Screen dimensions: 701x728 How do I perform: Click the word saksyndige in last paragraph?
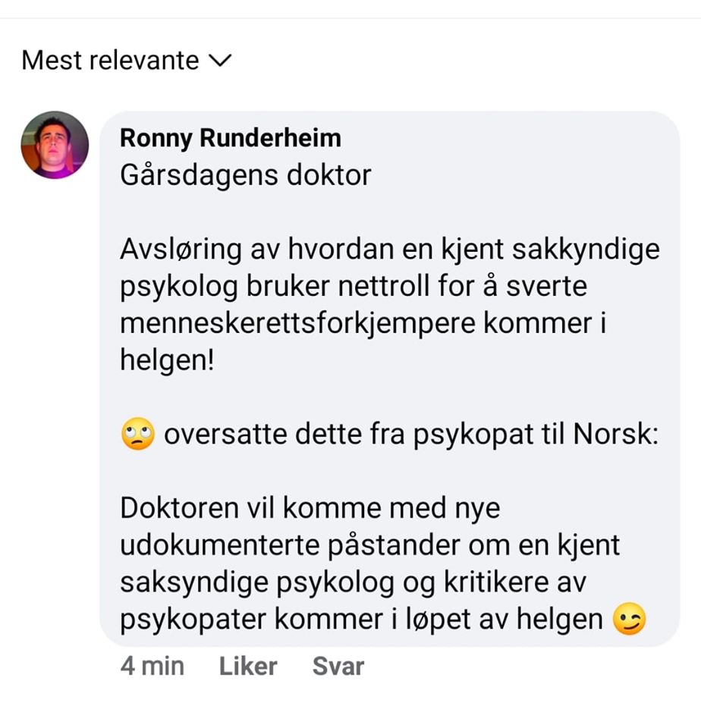click(x=194, y=582)
